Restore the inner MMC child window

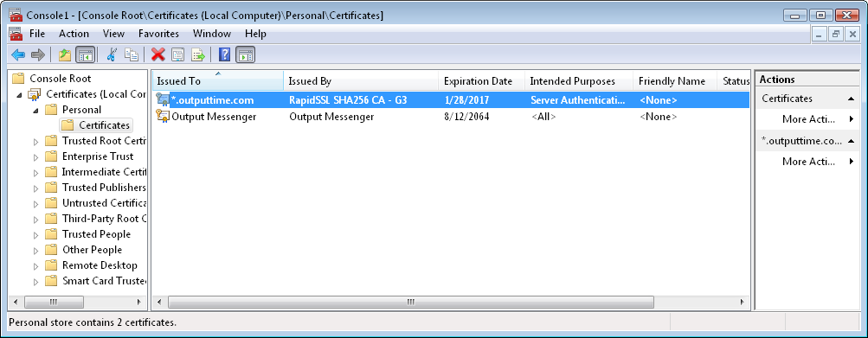point(836,34)
